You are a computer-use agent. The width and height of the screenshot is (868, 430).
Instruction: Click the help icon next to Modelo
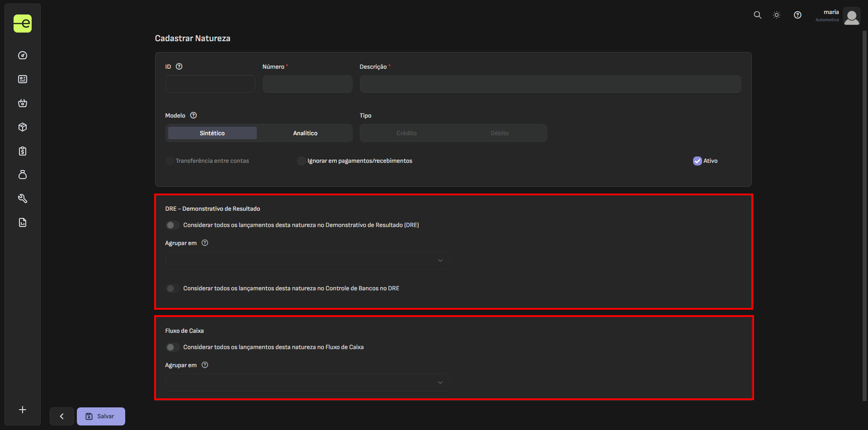(193, 115)
